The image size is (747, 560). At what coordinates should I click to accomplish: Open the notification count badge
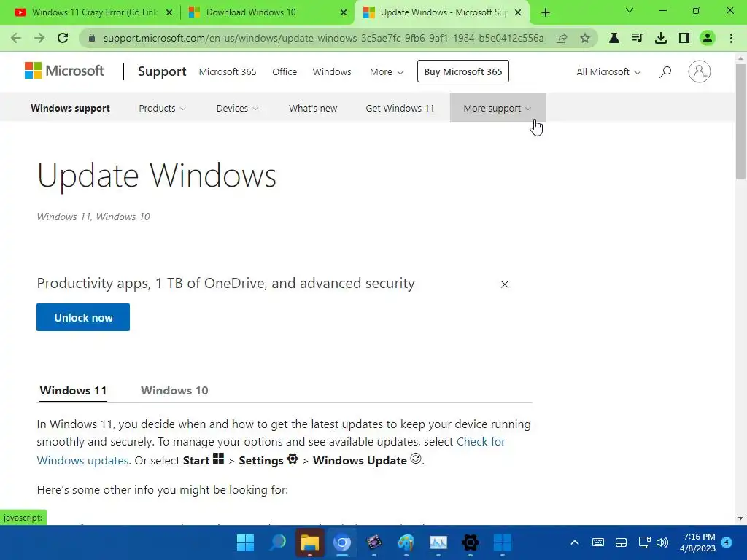click(727, 542)
